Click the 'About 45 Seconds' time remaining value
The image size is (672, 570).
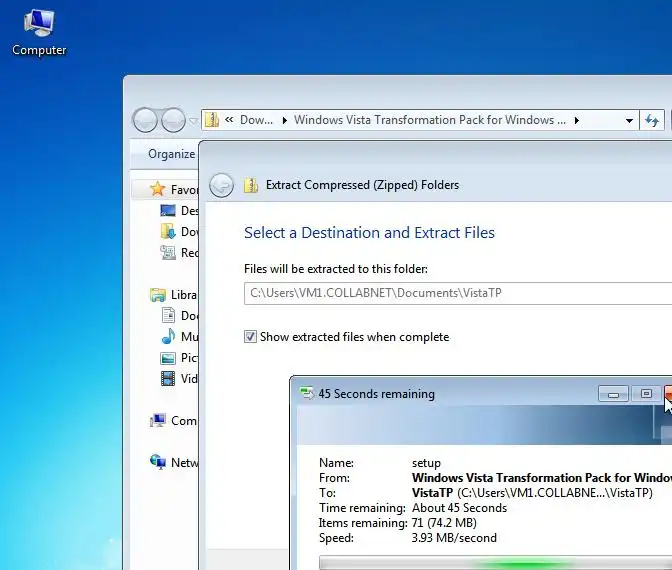click(x=459, y=508)
